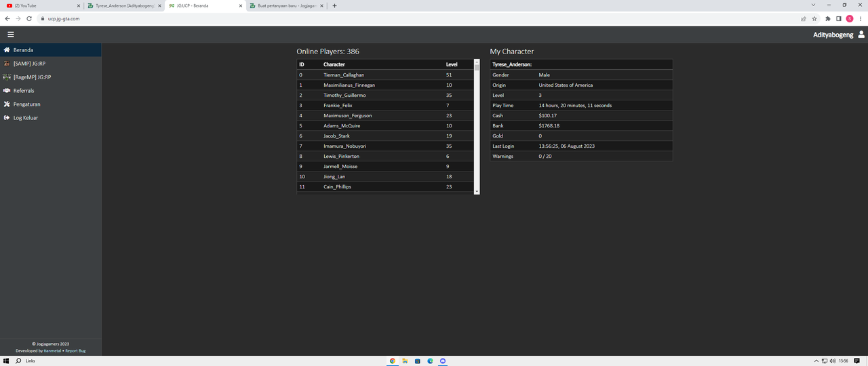Click the Tyrese_Anderson character header
Viewport: 868px width, 366px height.
pyautogui.click(x=512, y=64)
